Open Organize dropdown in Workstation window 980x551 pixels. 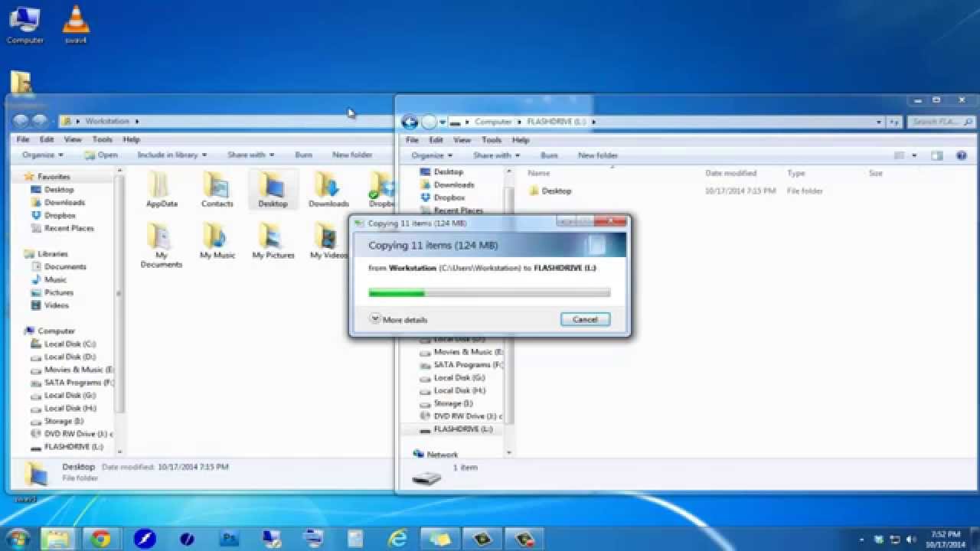coord(42,155)
